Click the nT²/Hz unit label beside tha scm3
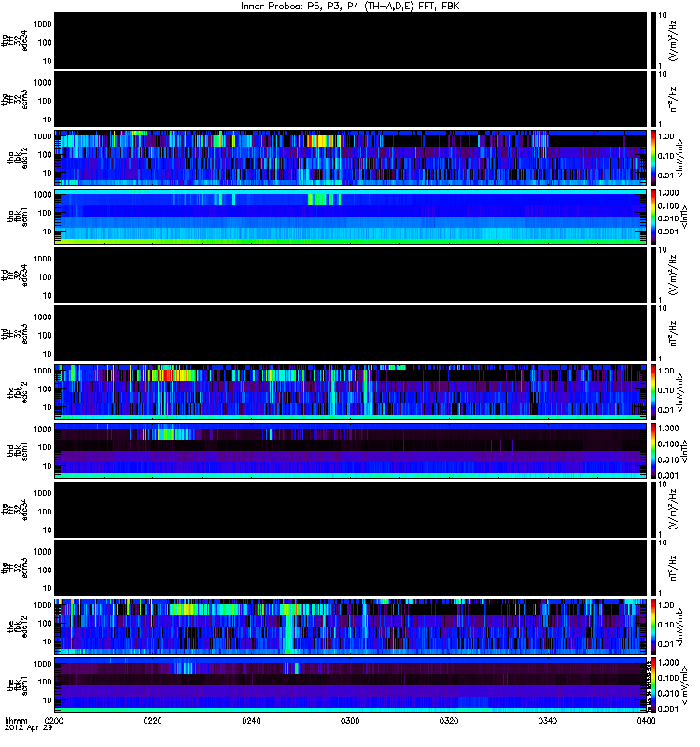 click(673, 99)
